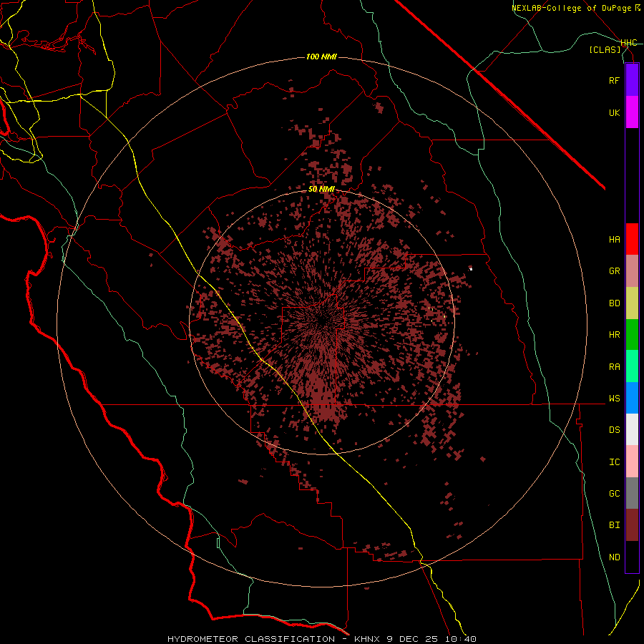
Task: Click the 'HR' legend label text
Action: [x=614, y=335]
